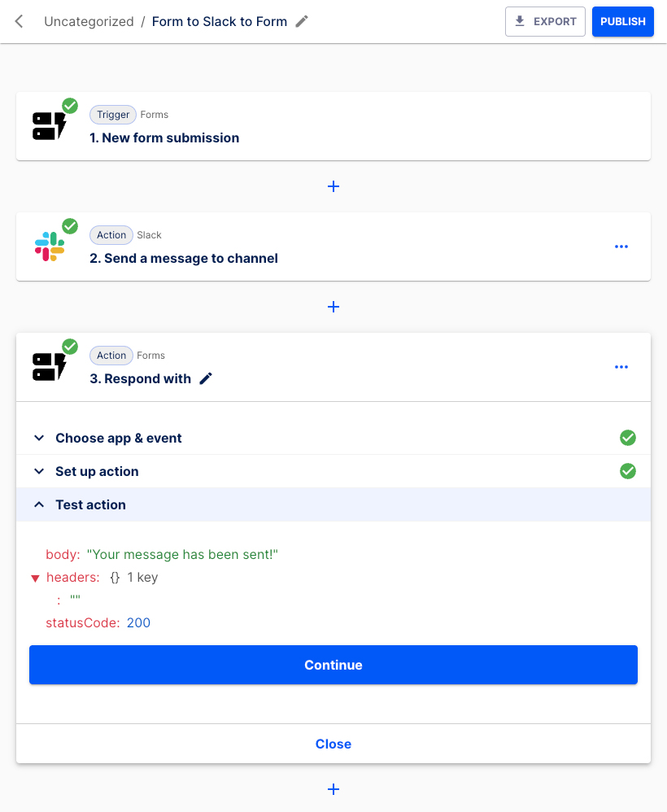The height and width of the screenshot is (812, 667).
Task: Click the Slack app logo
Action: [x=50, y=247]
